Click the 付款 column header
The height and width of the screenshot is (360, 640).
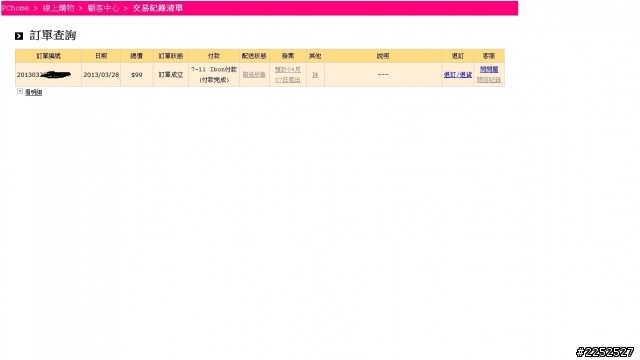(214, 56)
